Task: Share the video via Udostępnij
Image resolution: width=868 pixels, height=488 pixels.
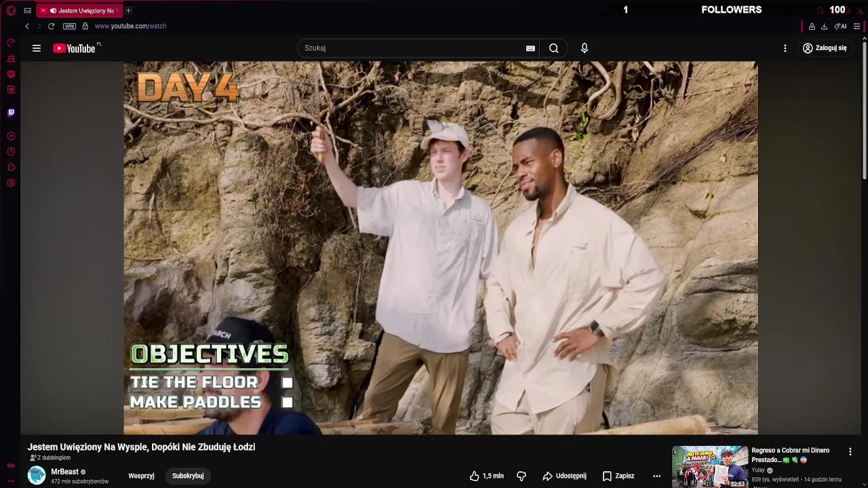Action: [564, 476]
